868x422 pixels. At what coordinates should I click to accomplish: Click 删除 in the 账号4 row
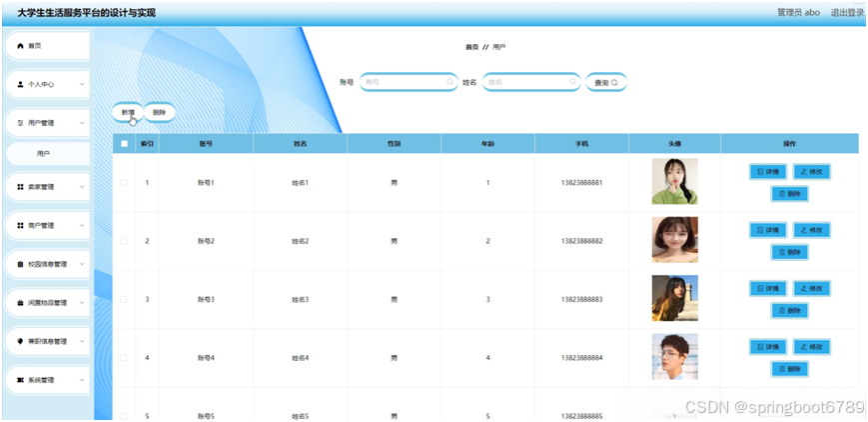pos(790,369)
